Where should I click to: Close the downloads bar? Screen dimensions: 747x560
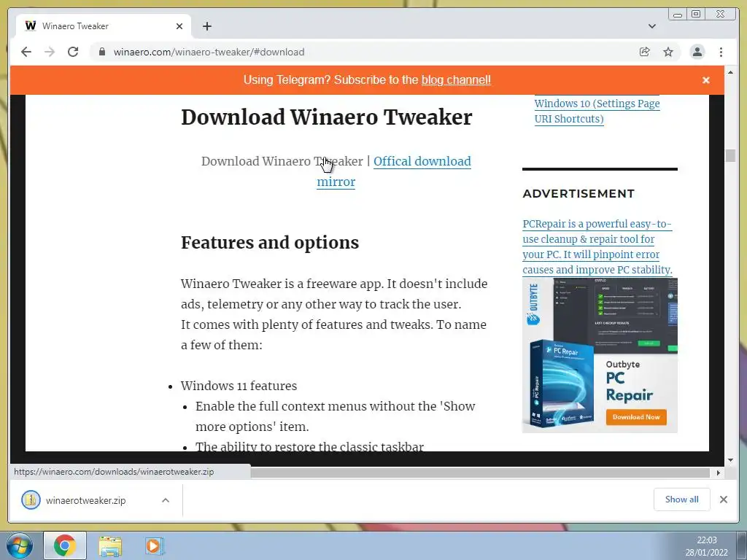[x=723, y=499]
